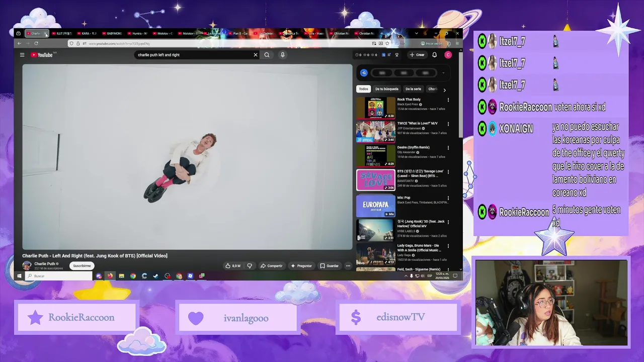Click the browser back arrow
644x362 pixels.
coord(21,44)
